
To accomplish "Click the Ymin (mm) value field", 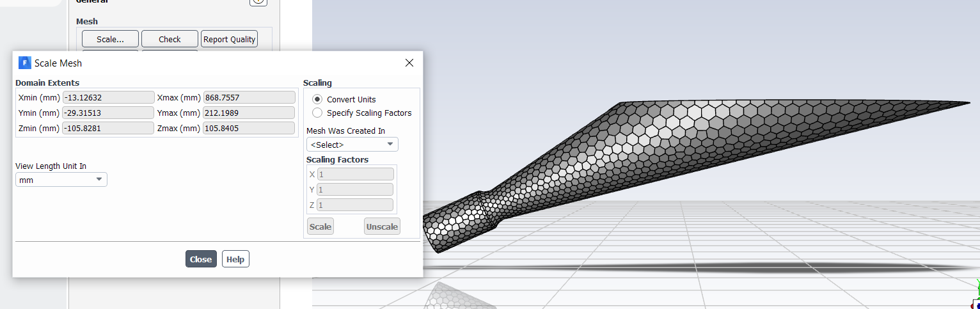I will [x=108, y=113].
